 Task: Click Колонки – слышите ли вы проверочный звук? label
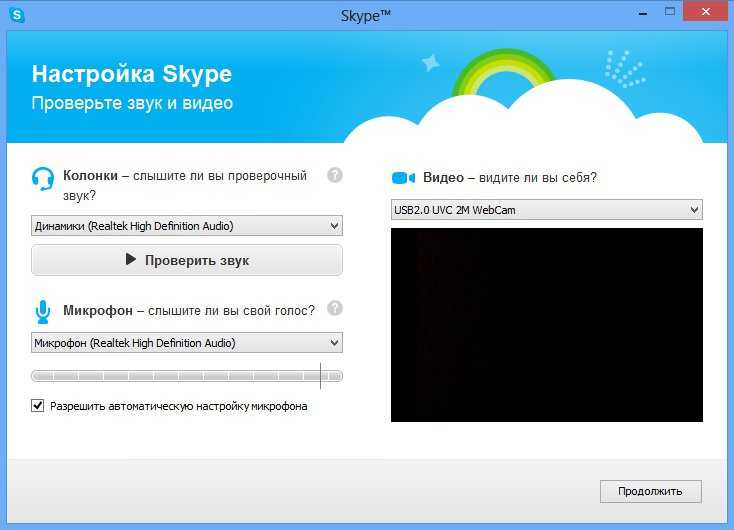click(185, 185)
